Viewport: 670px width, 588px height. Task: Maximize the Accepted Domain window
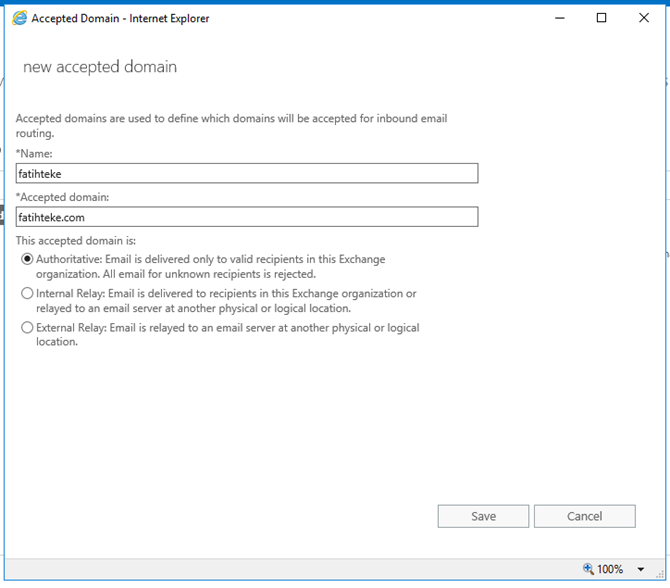coord(601,18)
